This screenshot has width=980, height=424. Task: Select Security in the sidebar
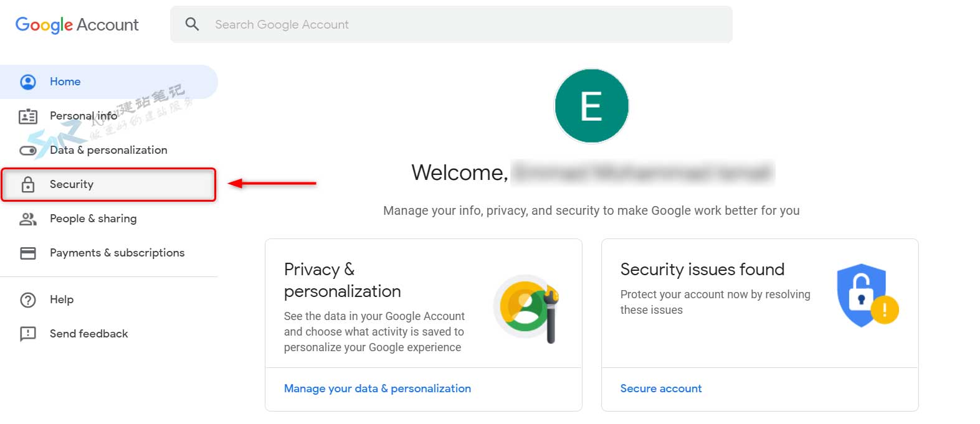coord(109,184)
